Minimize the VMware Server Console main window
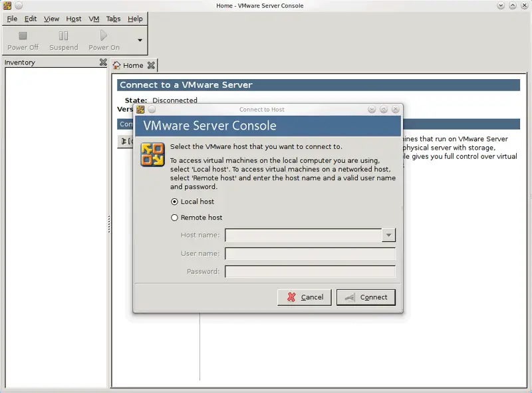The image size is (532, 393). coord(501,5)
